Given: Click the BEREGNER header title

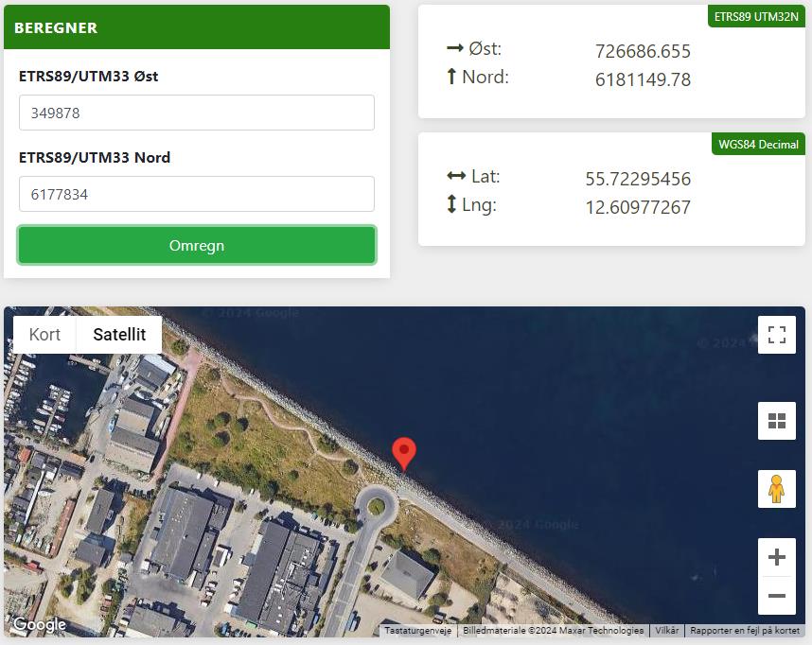Looking at the screenshot, I should pyautogui.click(x=56, y=28).
